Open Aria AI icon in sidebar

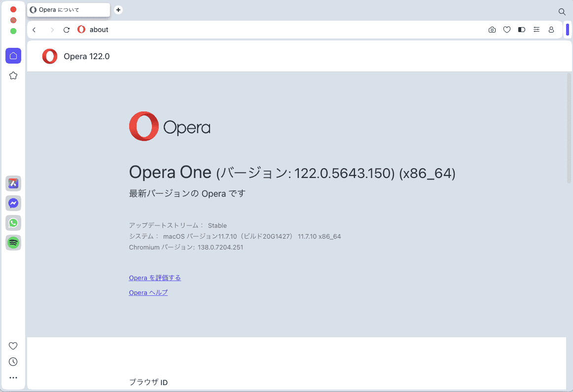click(13, 183)
